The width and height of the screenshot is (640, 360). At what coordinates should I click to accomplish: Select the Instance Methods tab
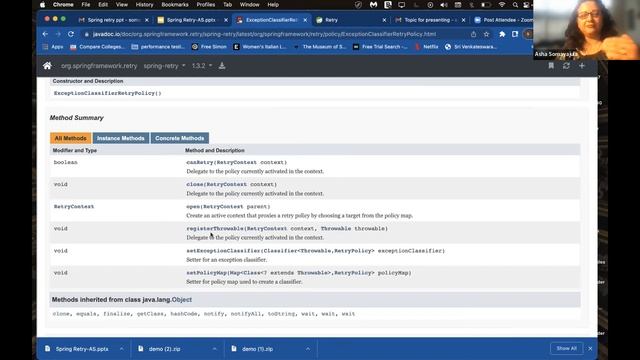click(121, 138)
